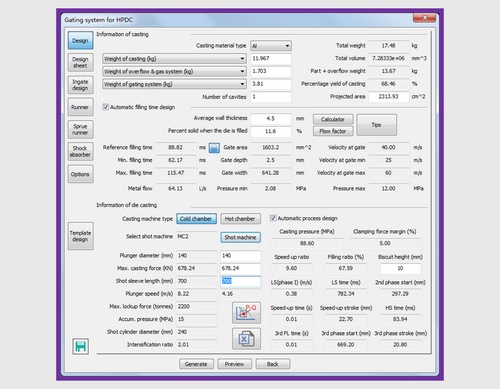The image size is (500, 389).
Task: Click the Shot machine button
Action: pyautogui.click(x=240, y=237)
